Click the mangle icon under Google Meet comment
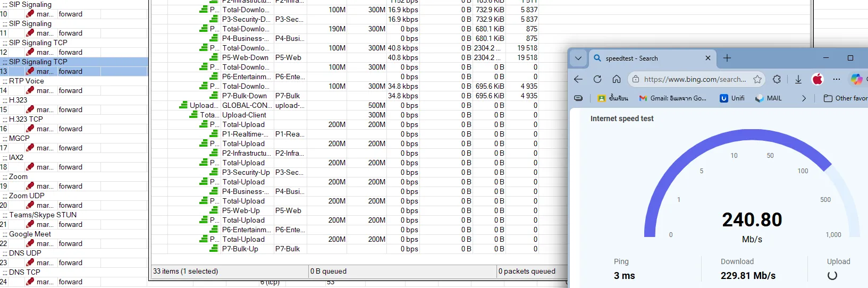868x288 pixels. [30, 243]
